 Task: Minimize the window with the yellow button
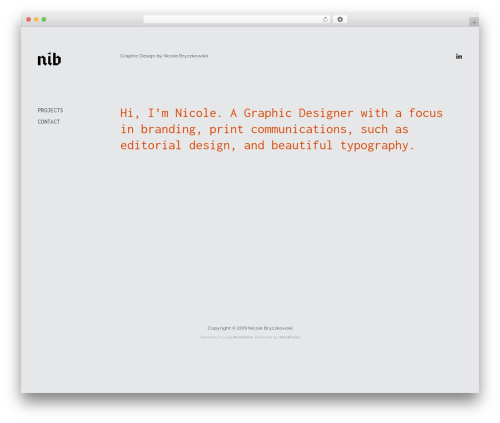[36, 19]
